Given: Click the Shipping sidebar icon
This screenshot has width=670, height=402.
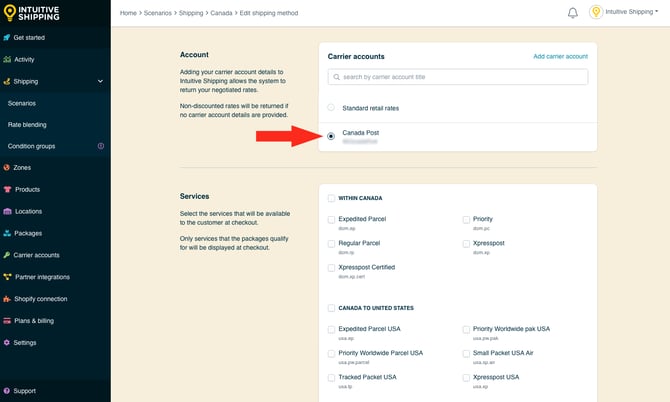Looking at the screenshot, I should click(x=7, y=81).
